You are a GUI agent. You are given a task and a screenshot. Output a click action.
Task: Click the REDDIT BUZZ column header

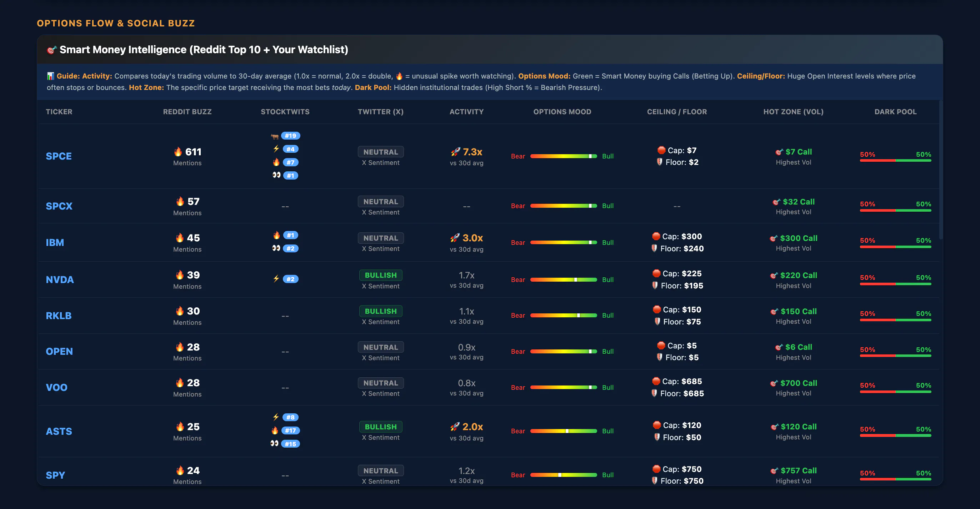point(187,112)
